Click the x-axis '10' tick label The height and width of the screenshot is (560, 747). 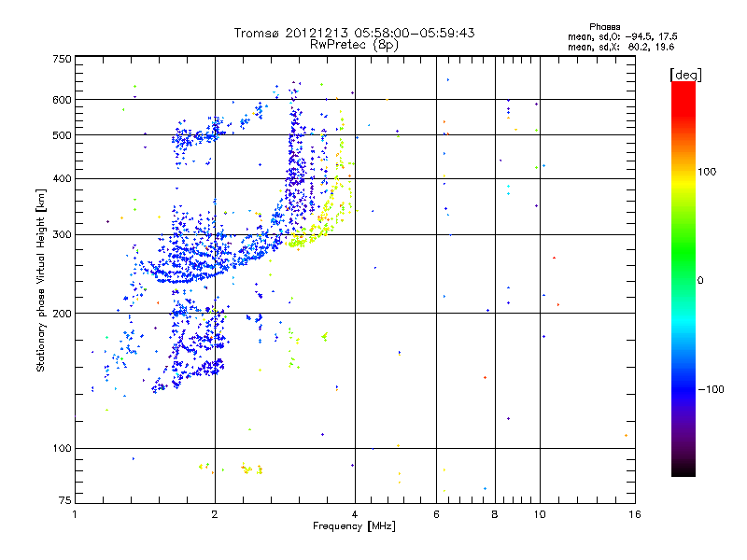[x=540, y=514]
